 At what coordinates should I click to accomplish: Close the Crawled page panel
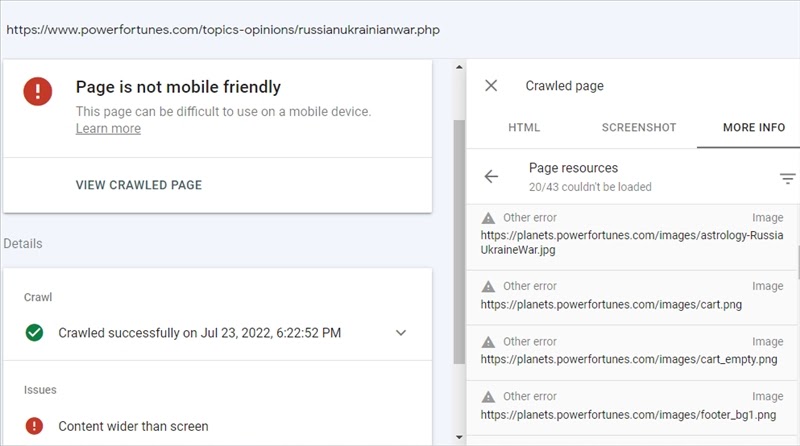click(491, 86)
